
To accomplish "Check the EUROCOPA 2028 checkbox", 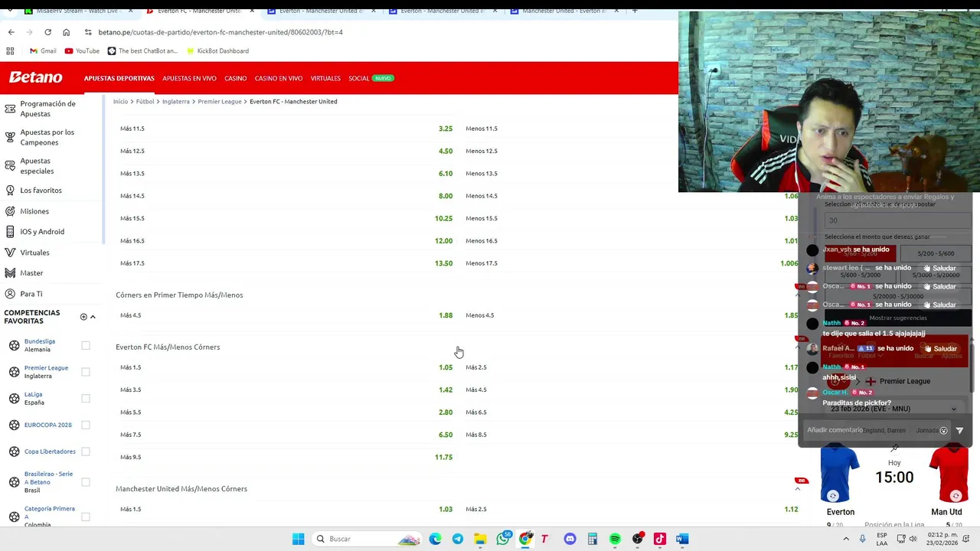I will (x=86, y=425).
